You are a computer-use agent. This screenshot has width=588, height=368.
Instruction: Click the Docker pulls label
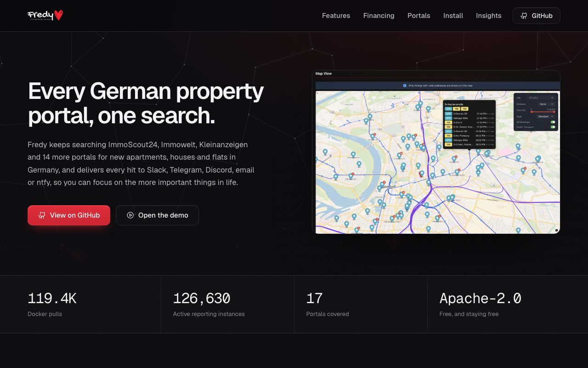[x=45, y=314]
